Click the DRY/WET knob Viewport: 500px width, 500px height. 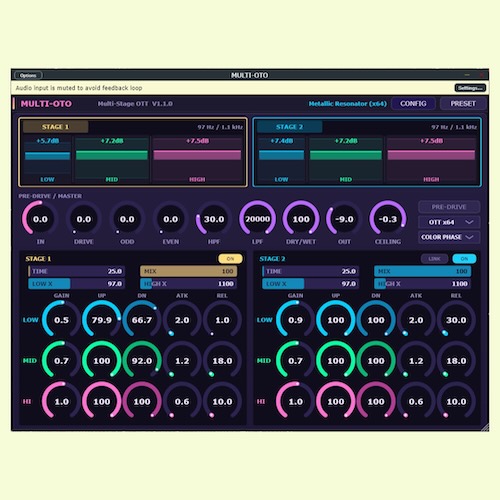click(x=301, y=219)
